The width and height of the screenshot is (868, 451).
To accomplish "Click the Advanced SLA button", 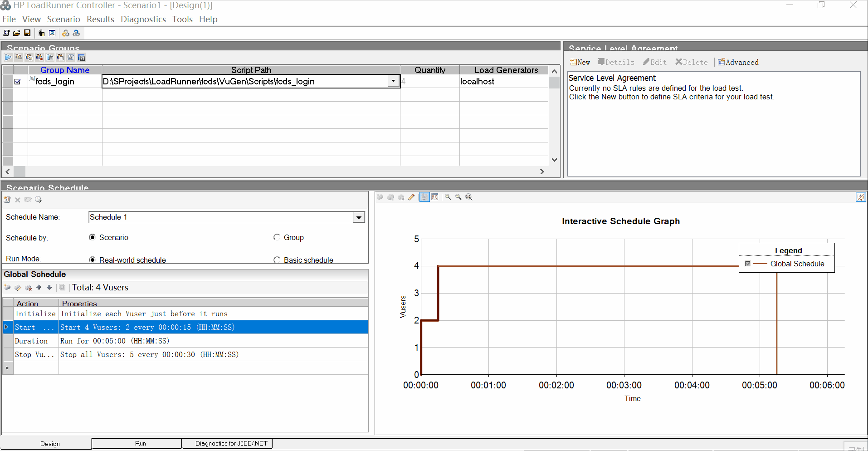I will click(738, 62).
